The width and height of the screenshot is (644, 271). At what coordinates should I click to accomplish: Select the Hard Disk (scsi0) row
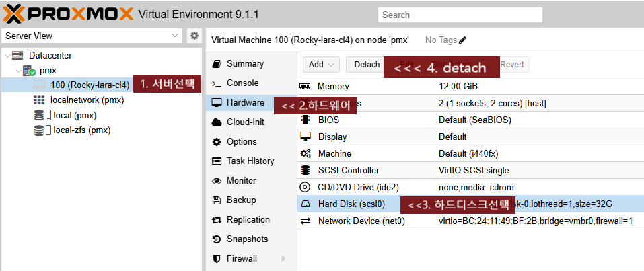[470, 204]
